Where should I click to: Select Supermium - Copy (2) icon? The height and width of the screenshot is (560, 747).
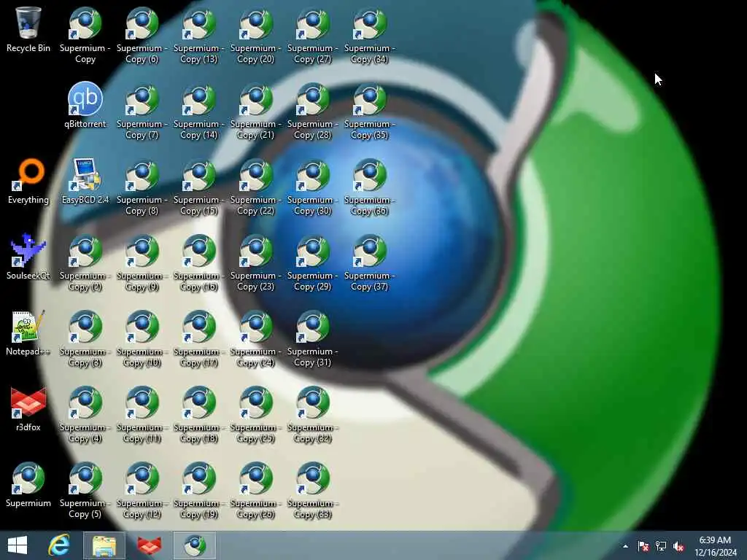click(85, 262)
